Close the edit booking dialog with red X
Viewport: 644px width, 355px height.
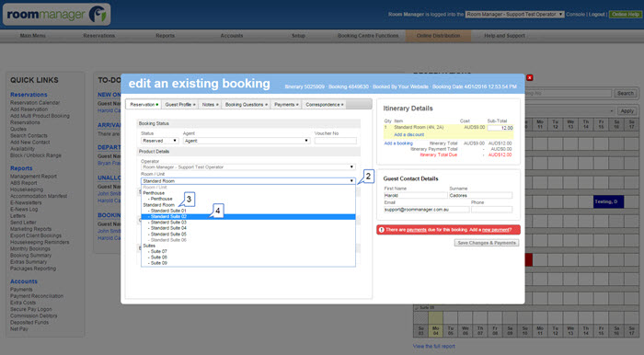coord(529,77)
